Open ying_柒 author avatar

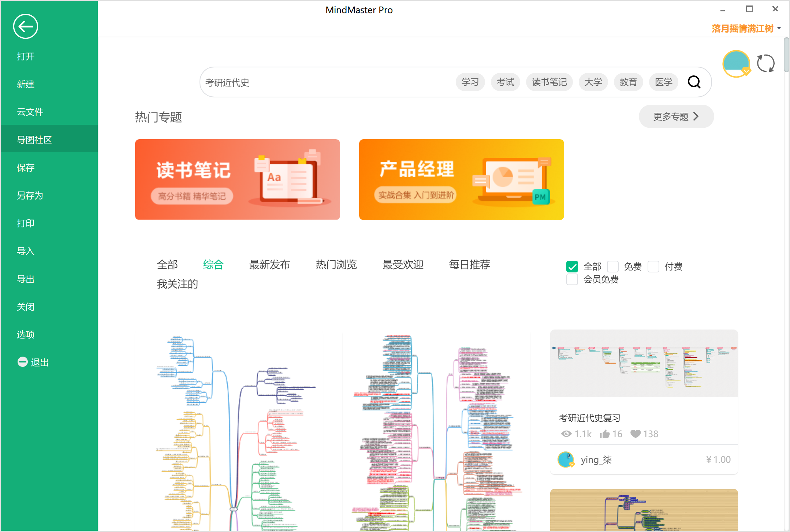566,460
